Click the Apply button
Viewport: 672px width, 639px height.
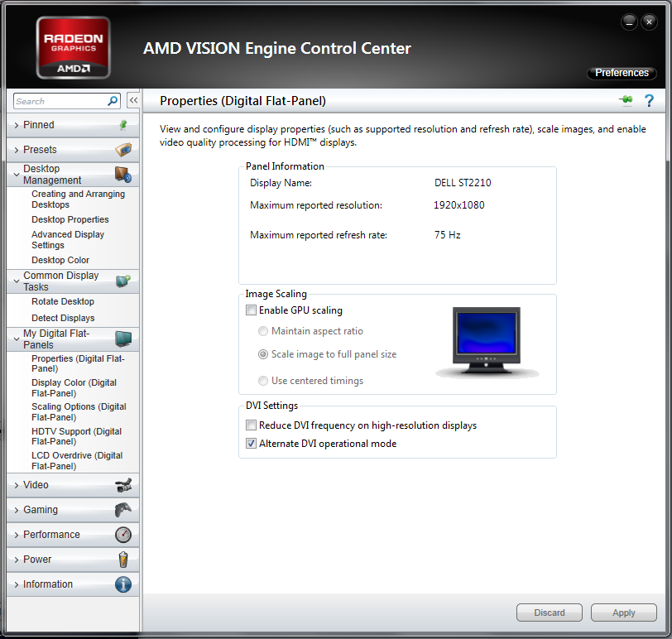(623, 613)
